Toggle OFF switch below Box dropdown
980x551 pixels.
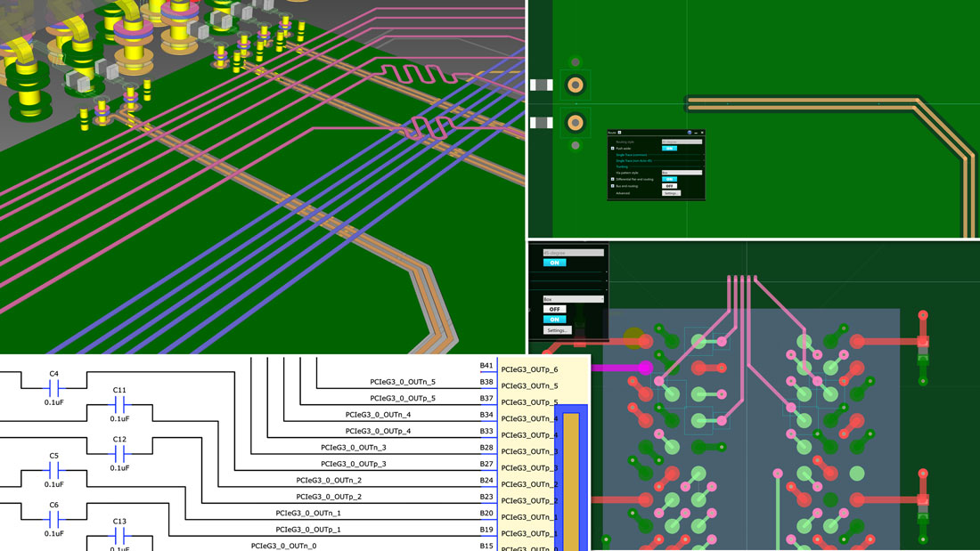[x=554, y=309]
